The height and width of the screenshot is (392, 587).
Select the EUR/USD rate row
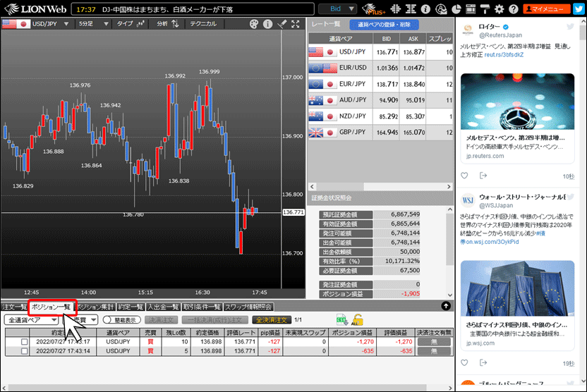coord(380,68)
